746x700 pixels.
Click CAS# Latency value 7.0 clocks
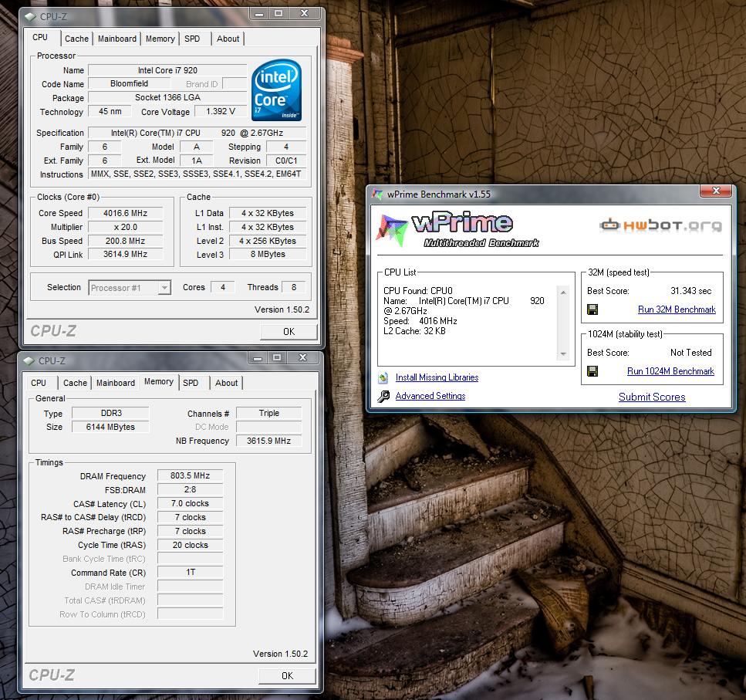coord(191,503)
